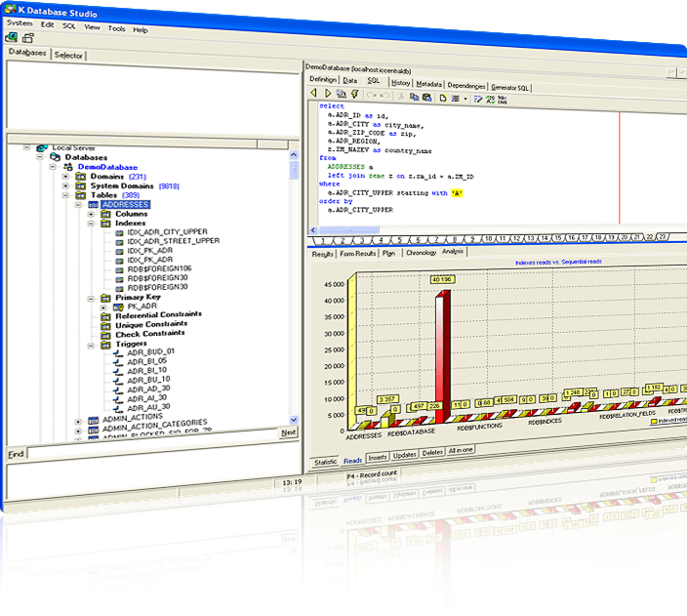
Task: Expand the Columns folder under ADDRESSES
Action: (x=91, y=214)
